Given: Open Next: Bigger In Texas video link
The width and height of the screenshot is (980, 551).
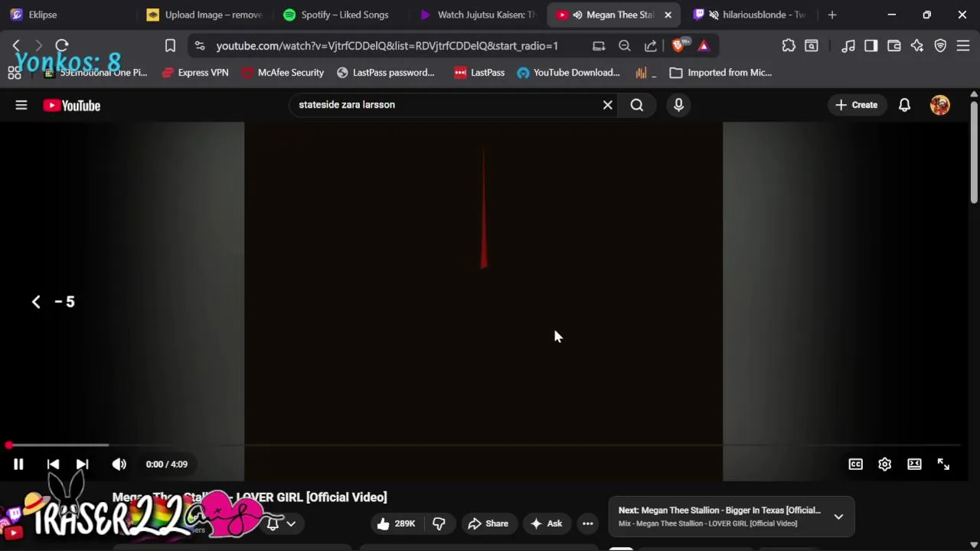Looking at the screenshot, I should [720, 510].
